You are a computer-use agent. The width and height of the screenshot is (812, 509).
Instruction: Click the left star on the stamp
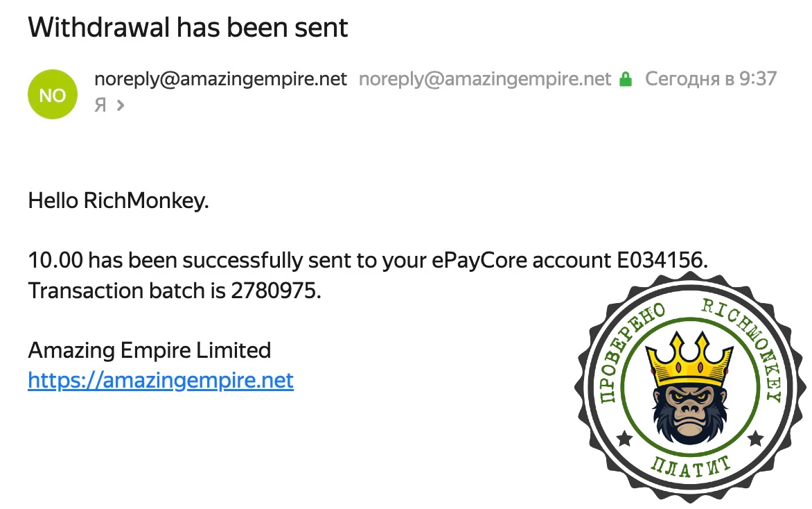(624, 438)
